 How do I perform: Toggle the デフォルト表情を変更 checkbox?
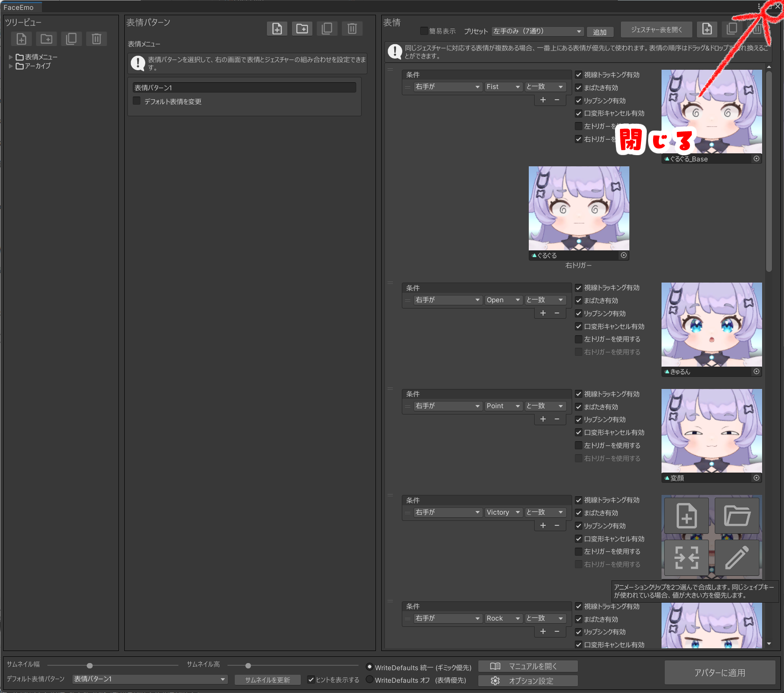point(137,101)
